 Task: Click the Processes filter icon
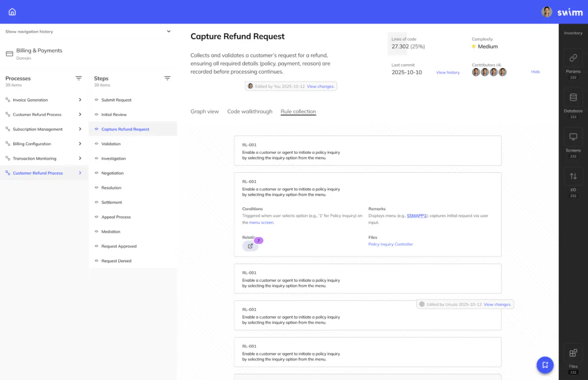[x=79, y=78]
